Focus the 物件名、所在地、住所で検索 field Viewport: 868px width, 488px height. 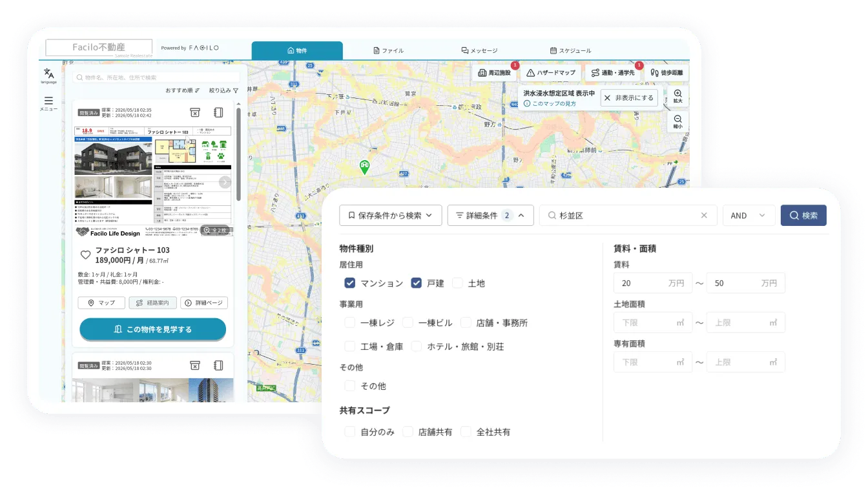pos(156,77)
